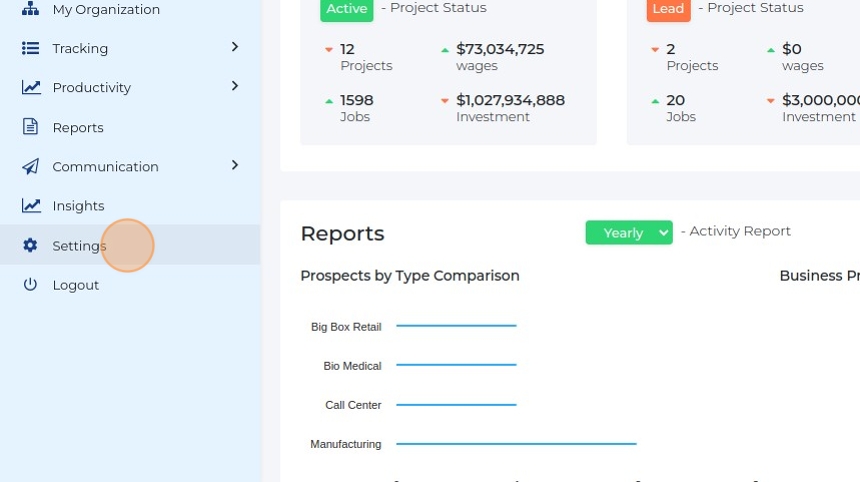Click the Settings gear icon

pos(30,245)
